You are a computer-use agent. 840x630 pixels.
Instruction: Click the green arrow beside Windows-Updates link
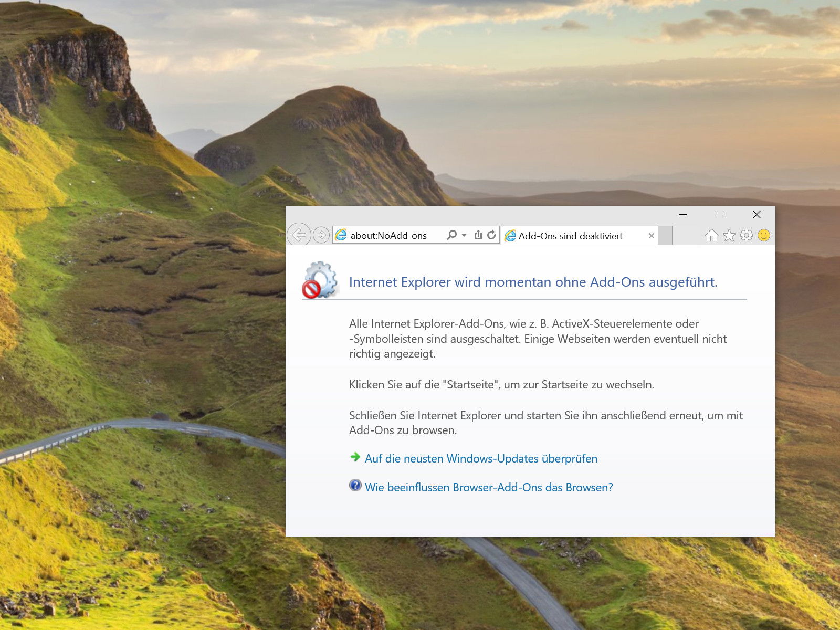[x=355, y=457]
